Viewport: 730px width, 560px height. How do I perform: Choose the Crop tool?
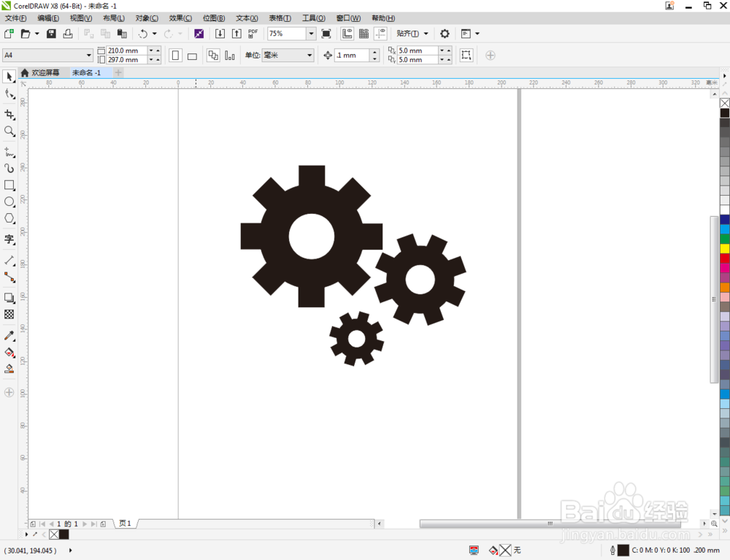point(9,115)
